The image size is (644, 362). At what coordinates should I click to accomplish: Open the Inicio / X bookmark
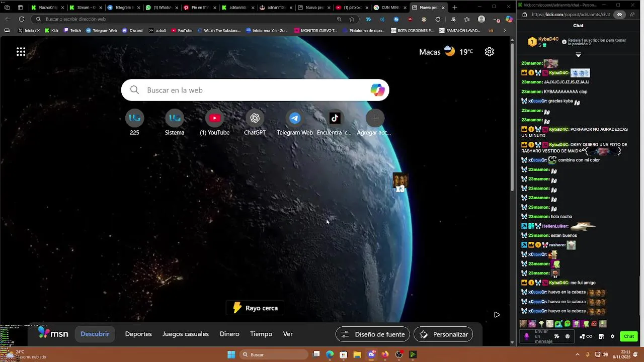29,30
